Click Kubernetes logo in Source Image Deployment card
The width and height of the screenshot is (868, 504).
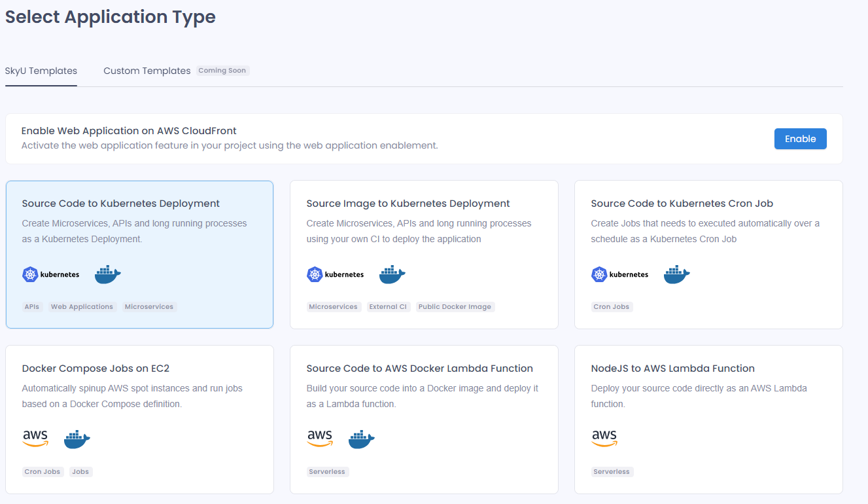[x=336, y=275]
